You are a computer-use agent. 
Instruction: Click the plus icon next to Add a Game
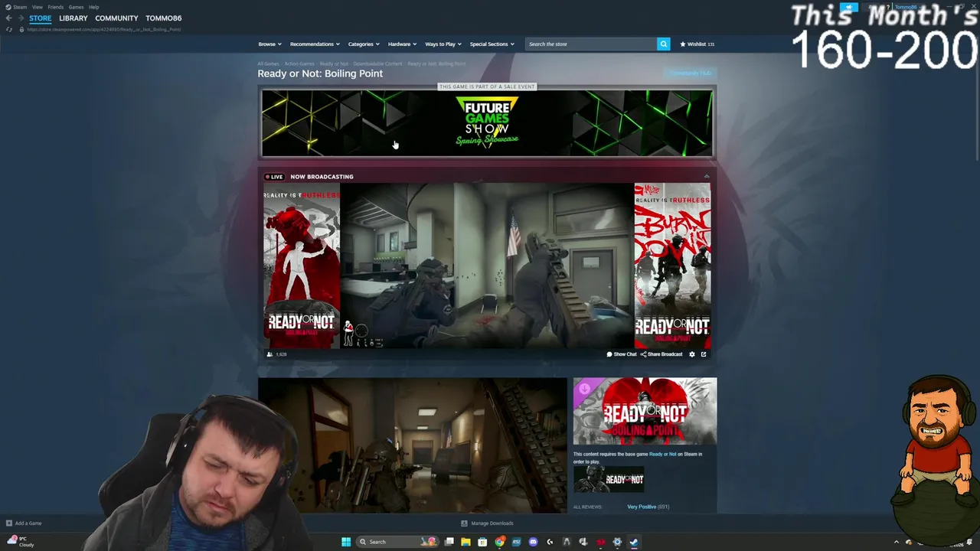tap(9, 523)
